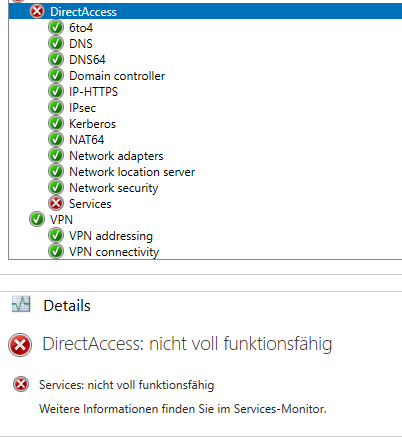This screenshot has width=402, height=437.
Task: Select the Domain controller entry
Action: tap(117, 76)
